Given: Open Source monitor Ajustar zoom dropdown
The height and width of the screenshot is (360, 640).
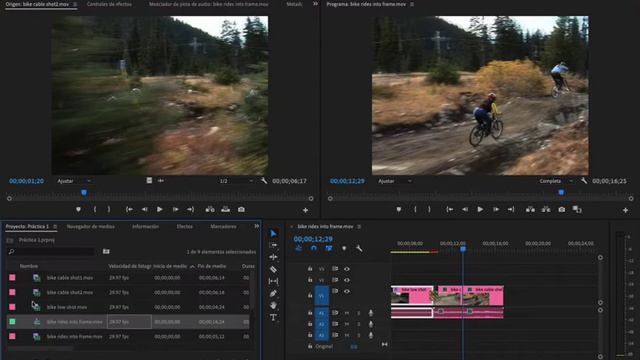Looking at the screenshot, I should click(x=74, y=181).
